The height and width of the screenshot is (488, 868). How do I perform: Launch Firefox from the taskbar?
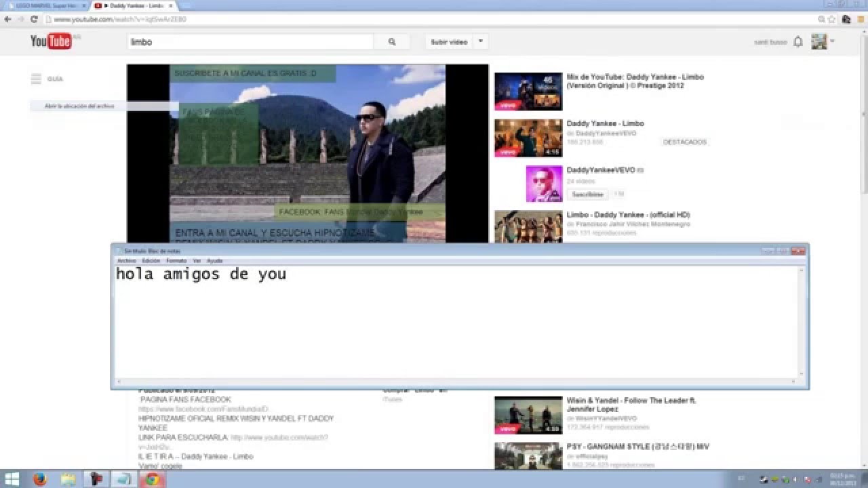point(40,479)
